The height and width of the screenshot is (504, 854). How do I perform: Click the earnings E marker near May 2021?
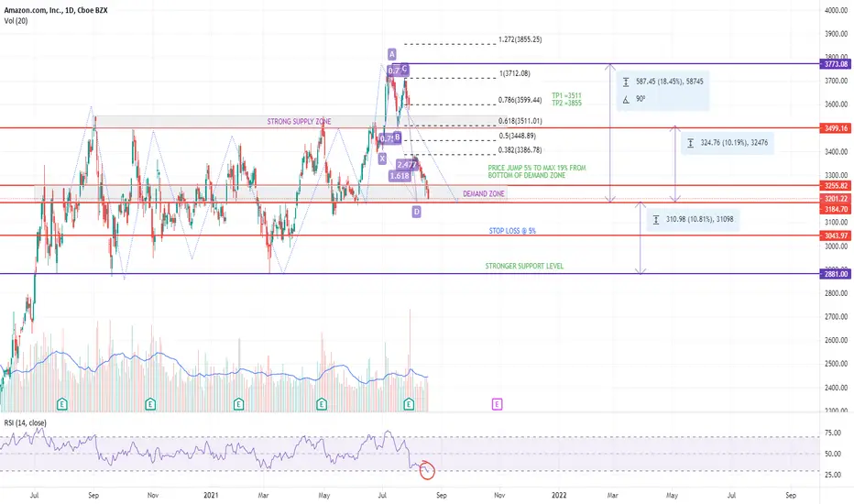pos(322,404)
